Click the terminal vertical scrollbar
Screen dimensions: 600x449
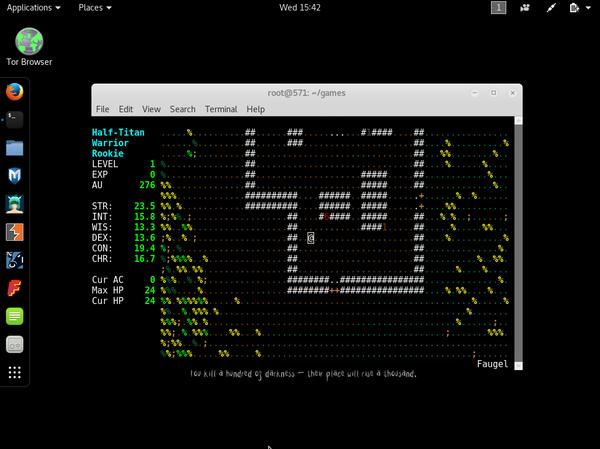[x=517, y=240]
